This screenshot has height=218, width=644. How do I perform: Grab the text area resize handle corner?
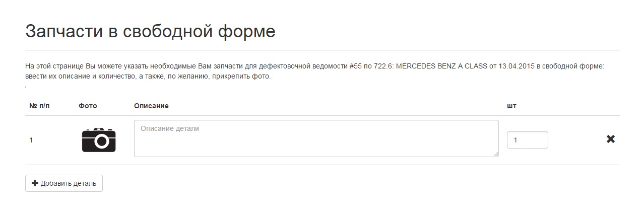coord(496,154)
